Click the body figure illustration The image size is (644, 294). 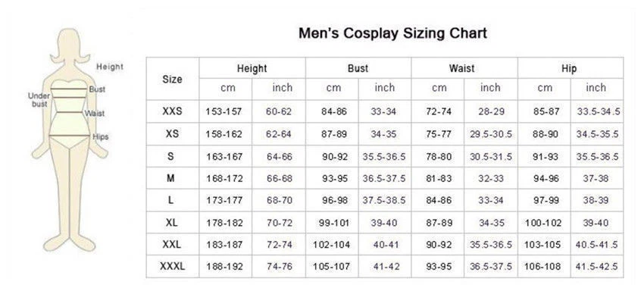[x=70, y=139]
